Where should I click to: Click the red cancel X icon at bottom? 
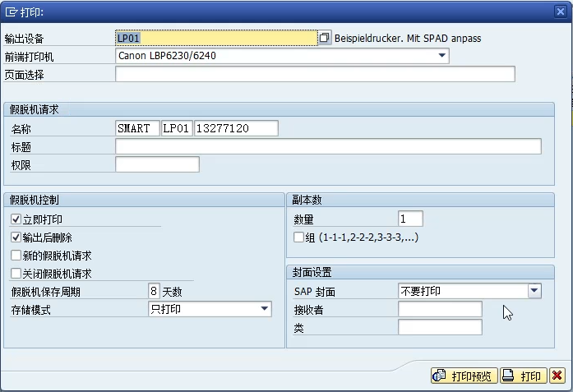click(x=557, y=376)
